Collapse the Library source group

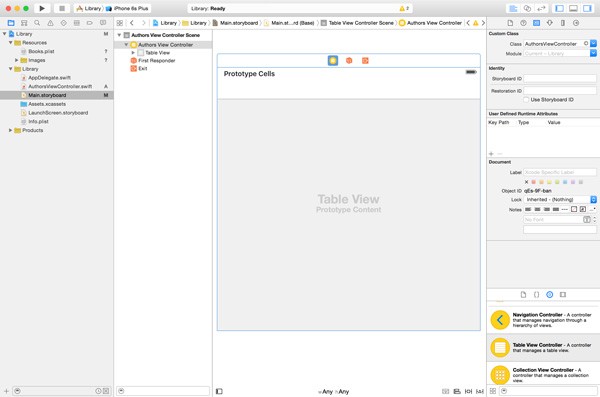(11, 69)
